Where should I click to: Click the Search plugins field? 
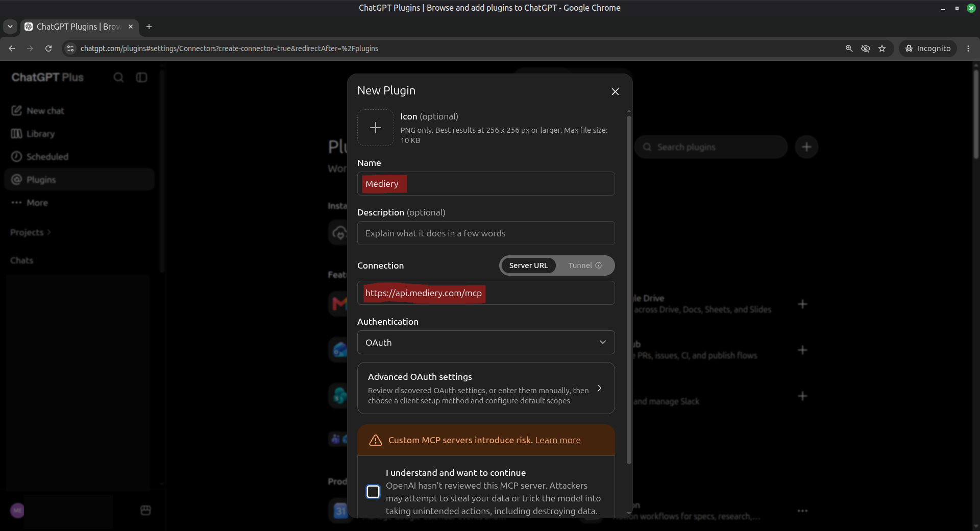pyautogui.click(x=711, y=147)
